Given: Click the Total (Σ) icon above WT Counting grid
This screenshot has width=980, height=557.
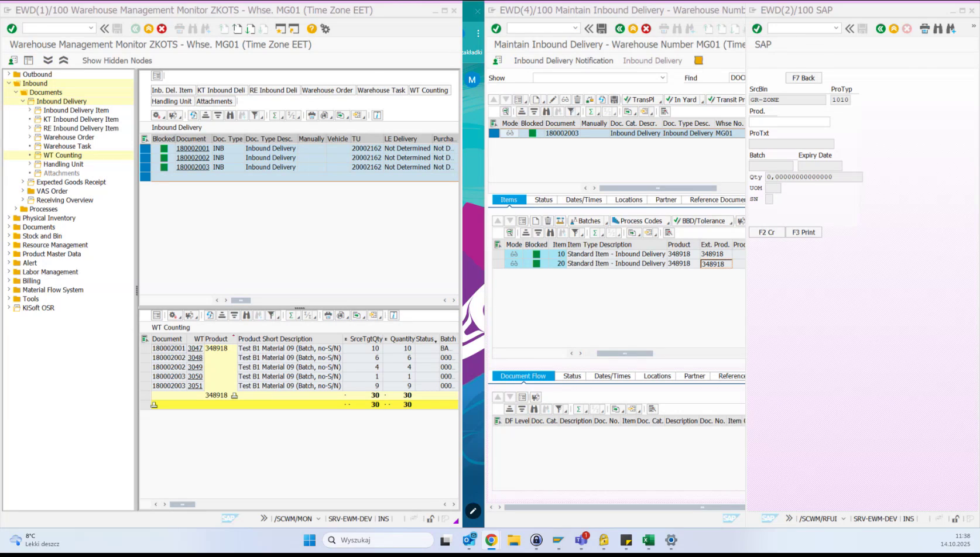Looking at the screenshot, I should (292, 315).
